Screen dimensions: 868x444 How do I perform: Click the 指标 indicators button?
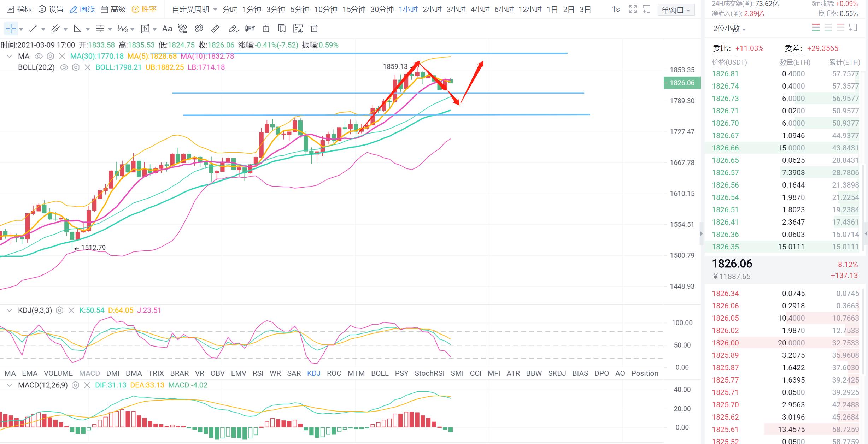coord(19,10)
